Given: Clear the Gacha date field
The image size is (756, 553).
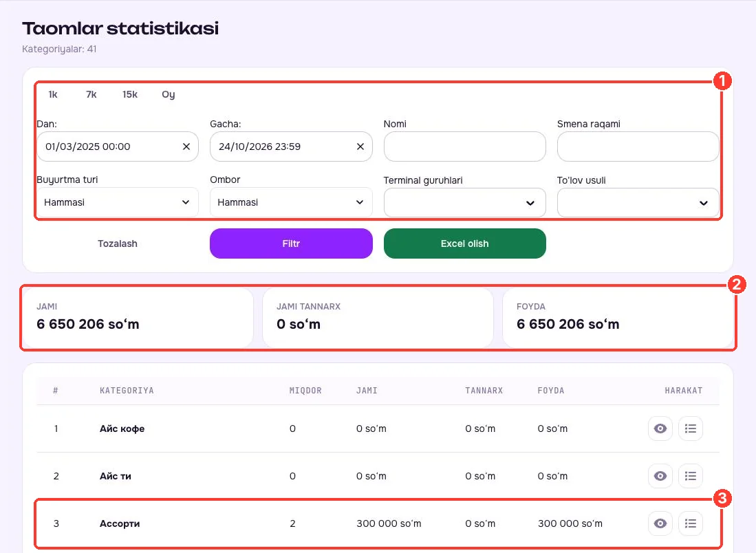Looking at the screenshot, I should [x=360, y=147].
